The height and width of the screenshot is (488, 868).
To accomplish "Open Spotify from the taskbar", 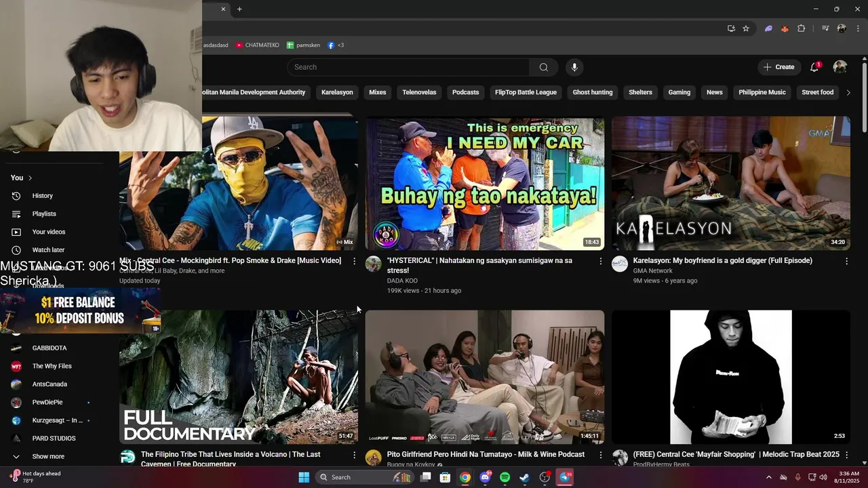I will [x=505, y=477].
